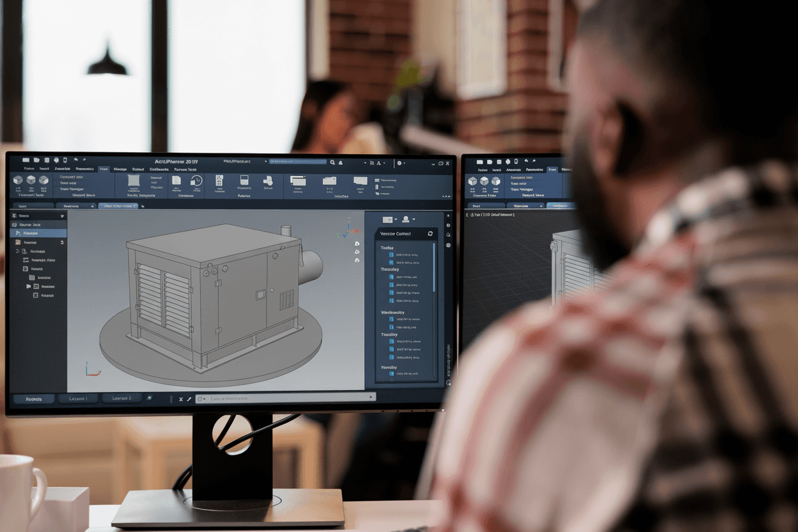The width and height of the screenshot is (798, 532).
Task: Open the Annotate ribbon tab
Action: point(63,169)
